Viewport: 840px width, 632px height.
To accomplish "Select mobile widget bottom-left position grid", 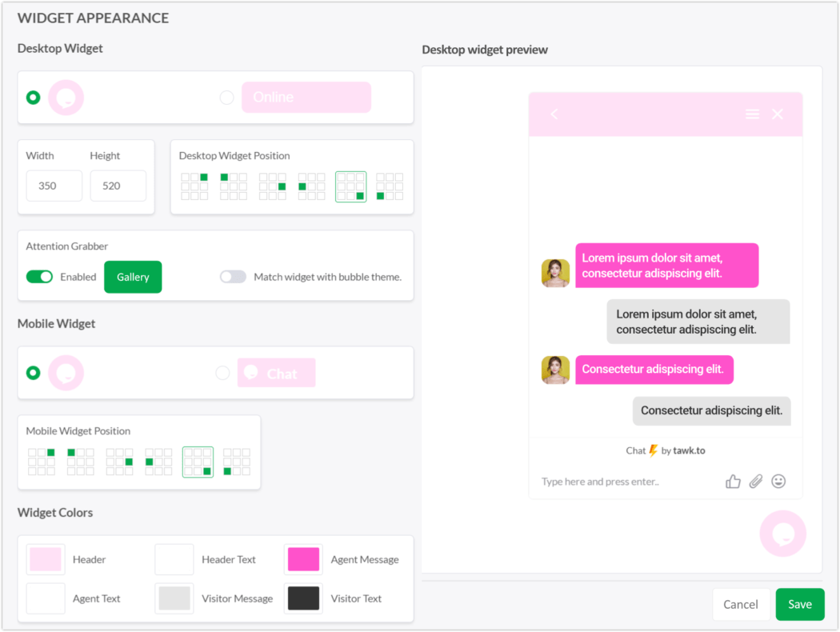I will [x=237, y=462].
